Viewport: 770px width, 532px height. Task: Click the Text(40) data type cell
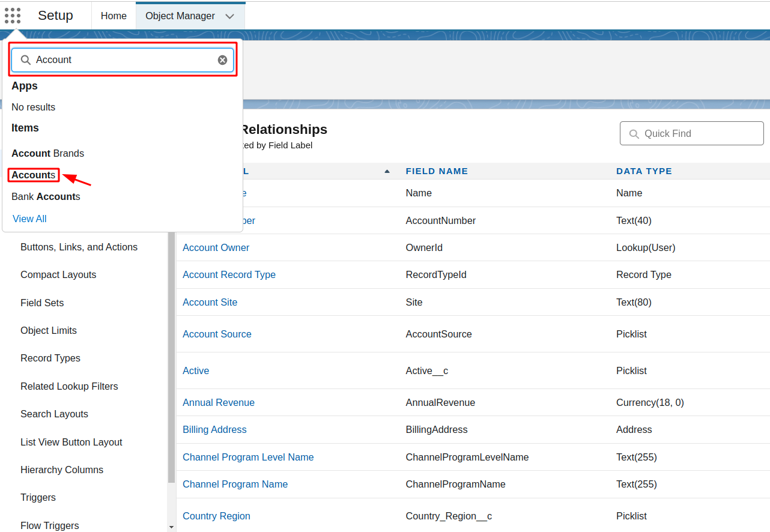(634, 220)
